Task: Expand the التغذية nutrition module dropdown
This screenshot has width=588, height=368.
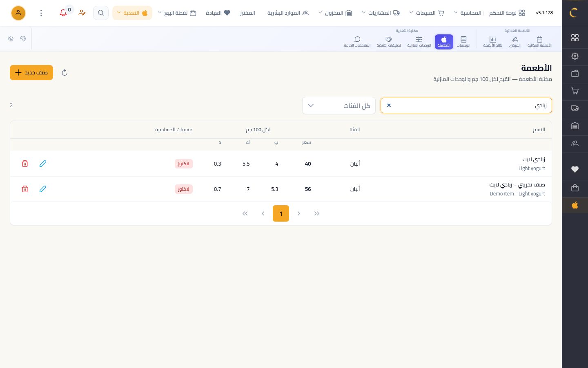Action: pyautogui.click(x=132, y=13)
